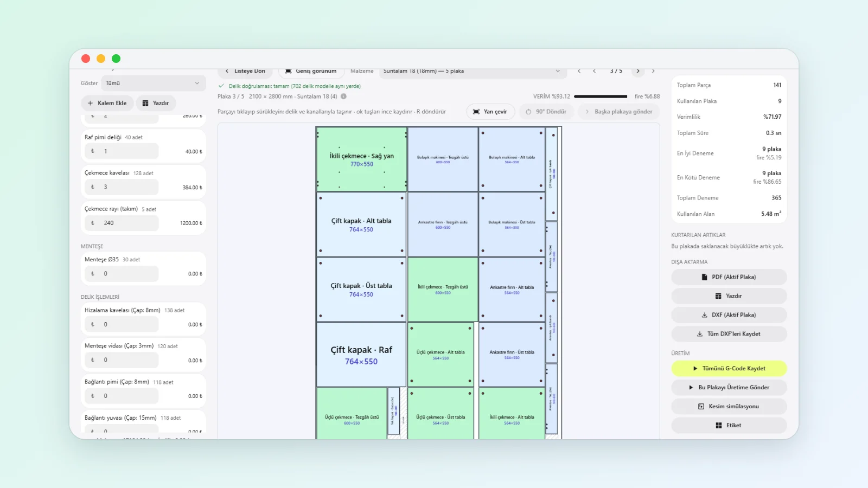Click Bu Plakayı Üretime Gönder
Viewport: 868px width, 488px height.
coord(729,388)
